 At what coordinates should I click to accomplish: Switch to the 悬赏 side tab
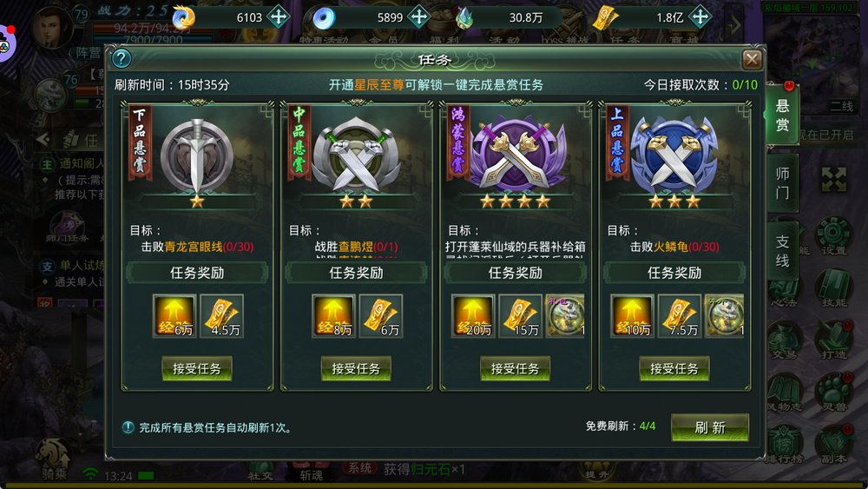pyautogui.click(x=782, y=115)
